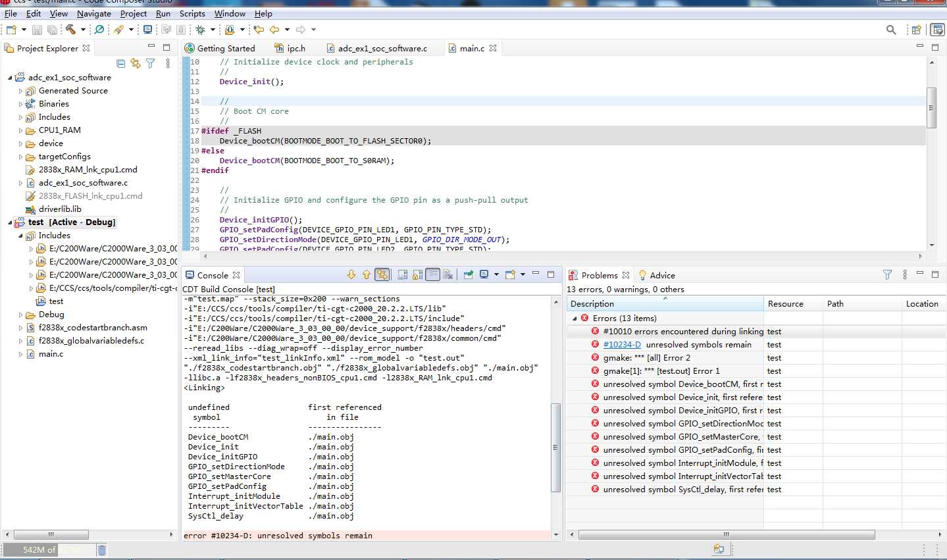Click the Problems horizontal scrollbar
Image resolution: width=947 pixels, height=560 pixels.
click(x=726, y=535)
